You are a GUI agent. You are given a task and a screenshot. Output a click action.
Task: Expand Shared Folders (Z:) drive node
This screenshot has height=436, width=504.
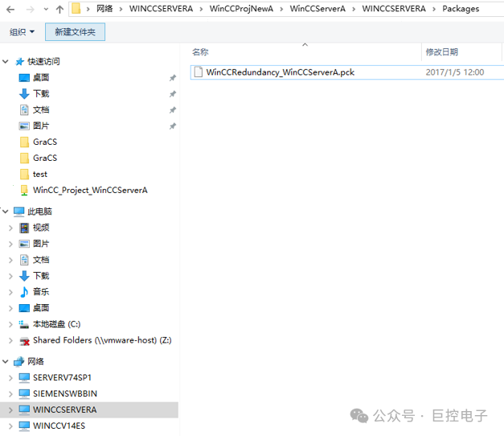click(10, 340)
